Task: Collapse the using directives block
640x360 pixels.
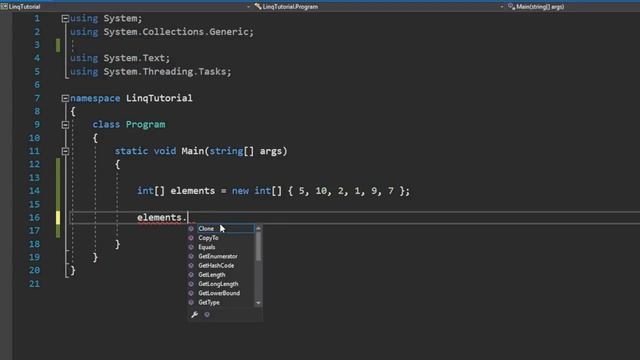Action: pyautogui.click(x=65, y=18)
